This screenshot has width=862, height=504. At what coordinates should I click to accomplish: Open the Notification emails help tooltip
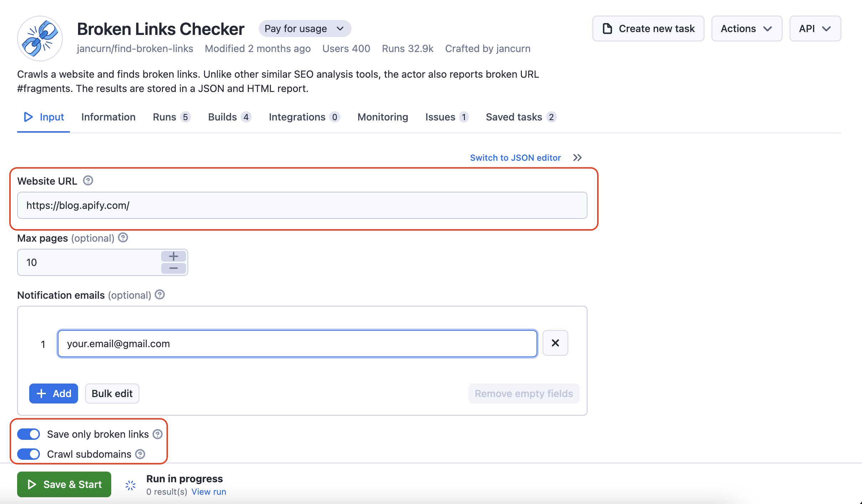(x=159, y=294)
